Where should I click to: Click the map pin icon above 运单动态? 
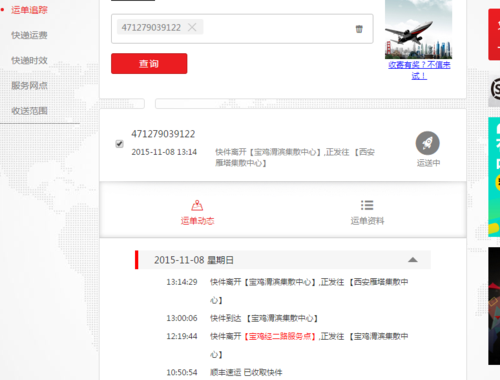click(x=197, y=205)
